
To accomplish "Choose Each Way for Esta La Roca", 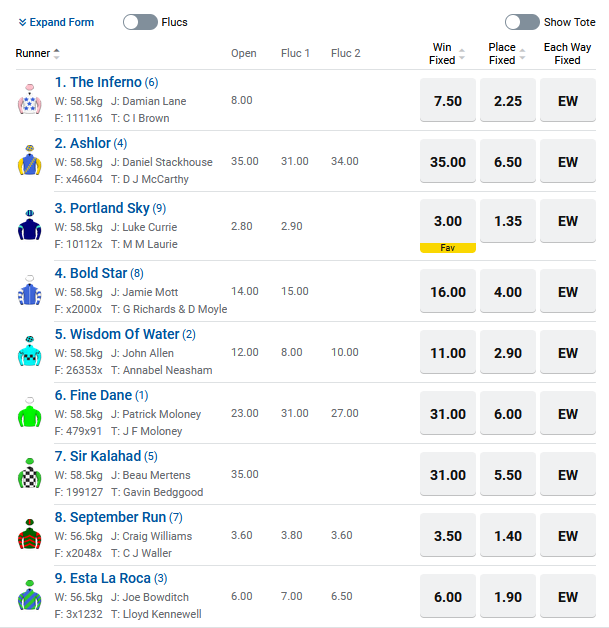I will [567, 597].
